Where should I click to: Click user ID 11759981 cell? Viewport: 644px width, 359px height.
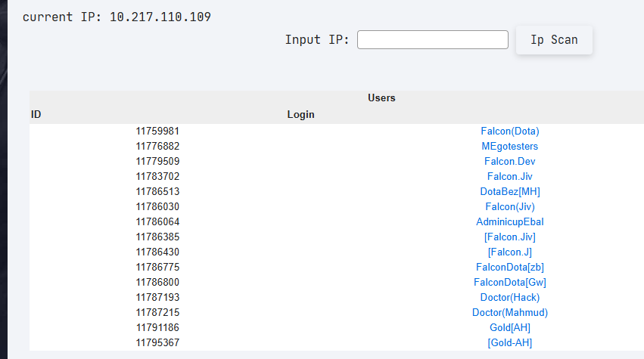coord(157,131)
